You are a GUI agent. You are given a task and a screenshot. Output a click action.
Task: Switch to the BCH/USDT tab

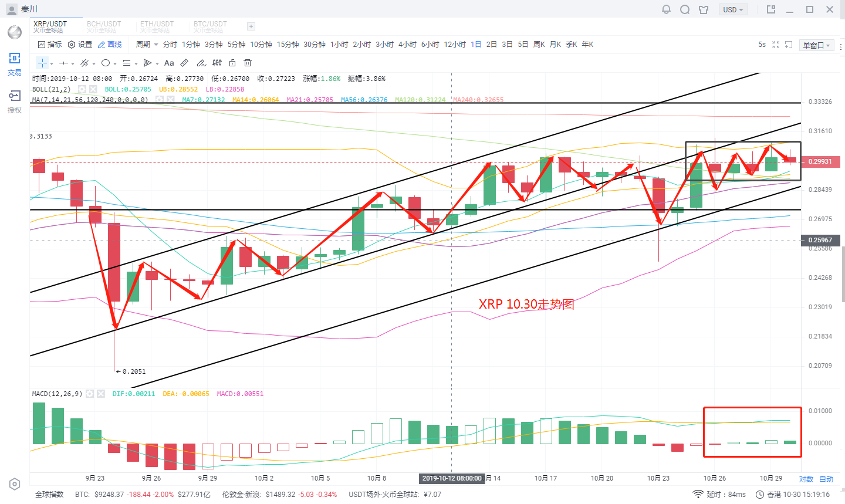(x=110, y=26)
